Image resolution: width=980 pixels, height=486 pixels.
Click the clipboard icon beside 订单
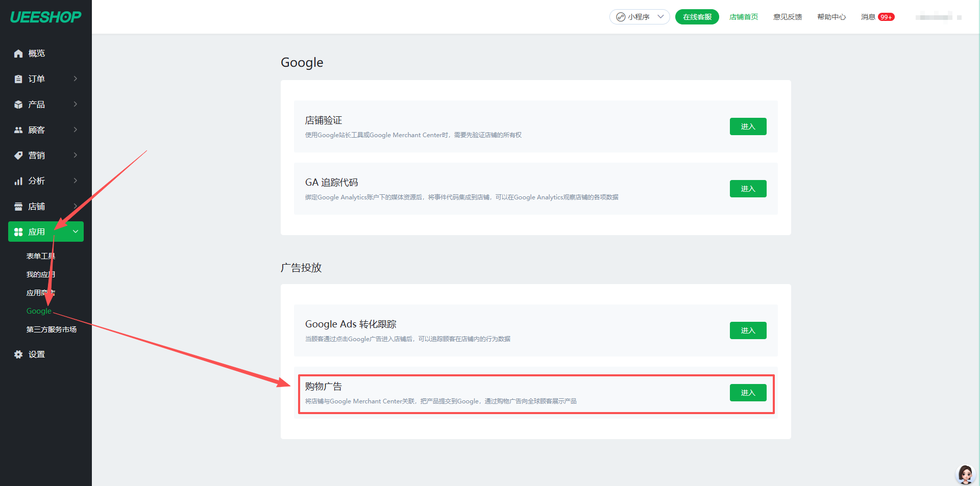pos(18,79)
